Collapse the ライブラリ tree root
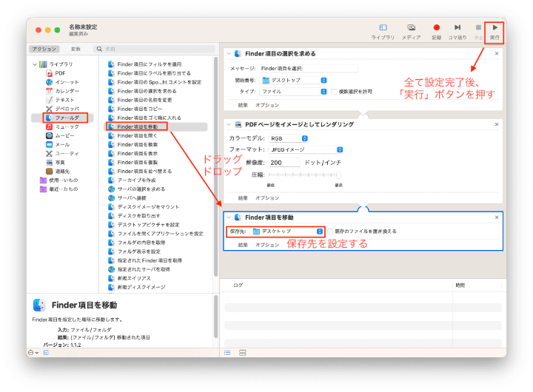 [35, 64]
